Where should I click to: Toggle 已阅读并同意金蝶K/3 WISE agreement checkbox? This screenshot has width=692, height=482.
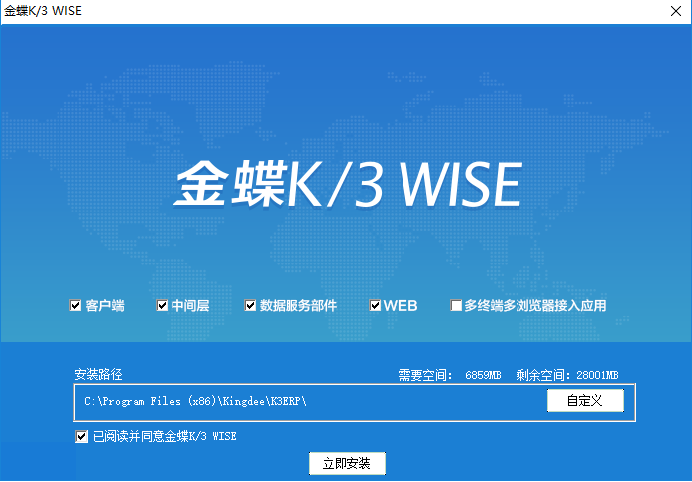(82, 437)
